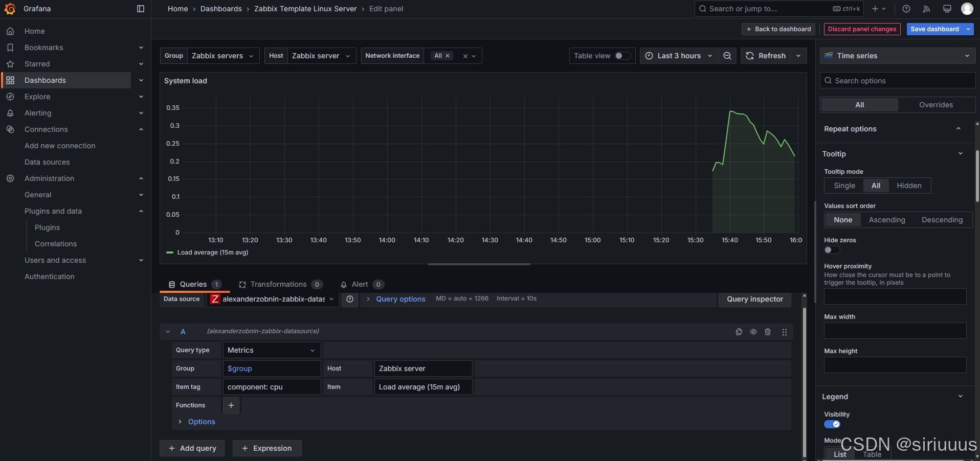Viewport: 980px width, 461px height.
Task: Click the Refresh button
Action: tap(766, 56)
